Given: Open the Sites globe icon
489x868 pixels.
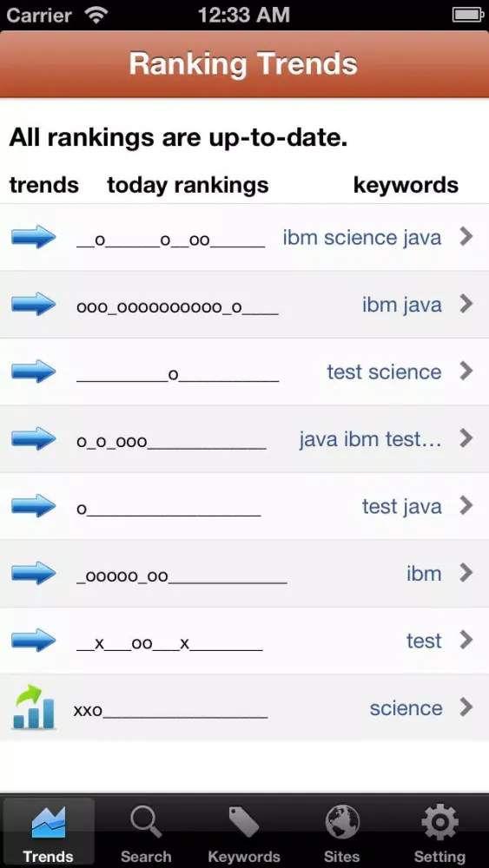Looking at the screenshot, I should 341,822.
